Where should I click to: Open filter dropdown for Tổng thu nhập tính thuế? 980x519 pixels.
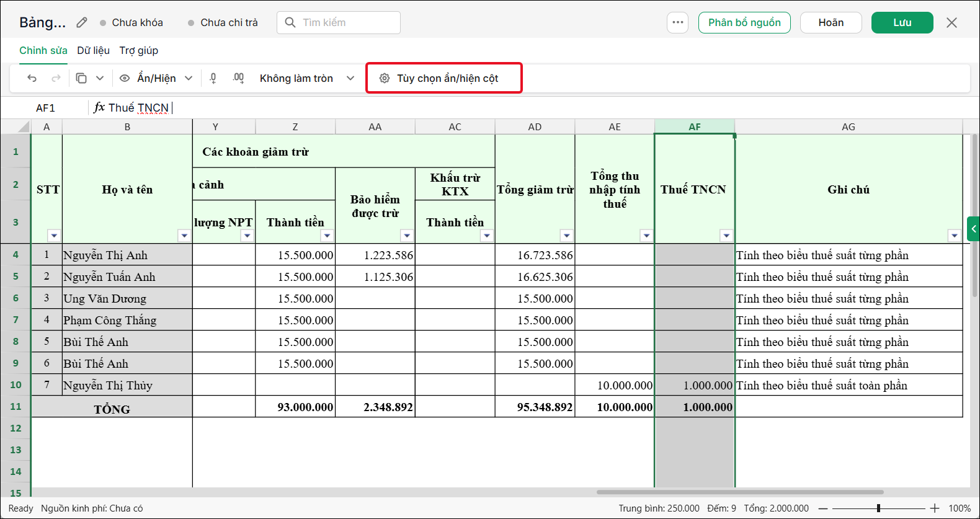[x=647, y=236]
